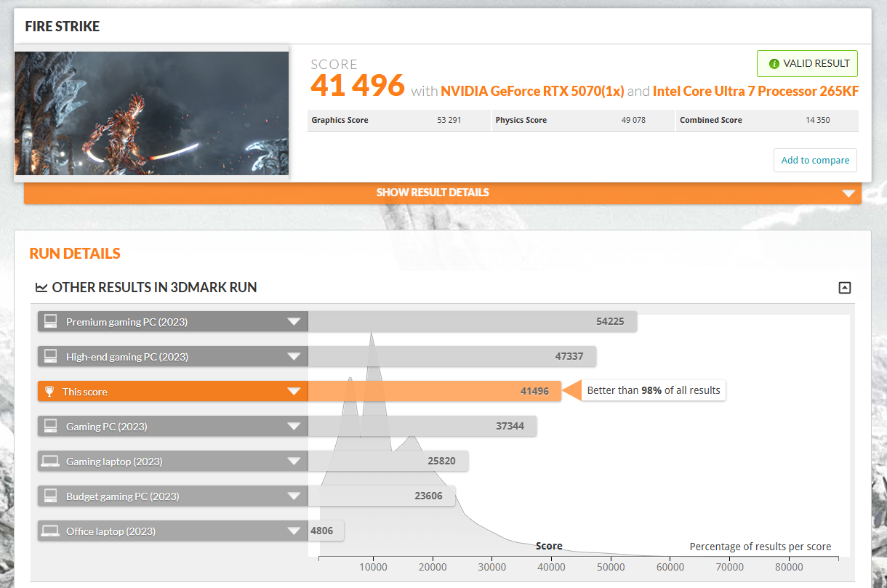The height and width of the screenshot is (588, 887).
Task: Click the High-end gaming PC monitor icon
Action: 50,357
